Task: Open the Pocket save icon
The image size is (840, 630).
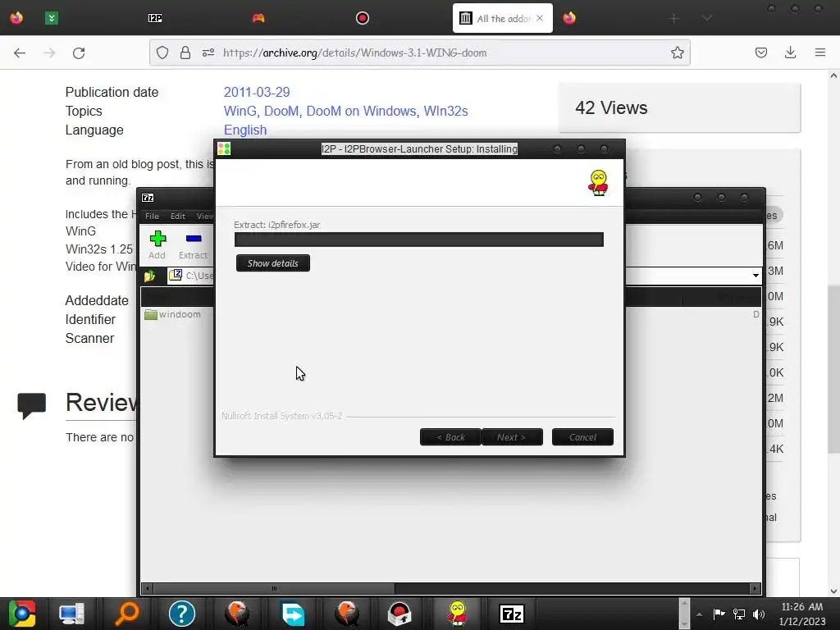Action: (x=760, y=52)
